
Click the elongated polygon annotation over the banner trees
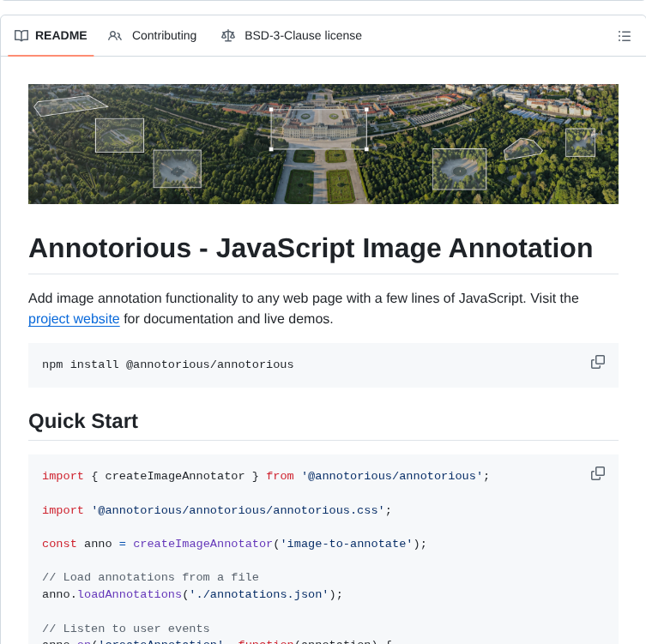(70, 105)
